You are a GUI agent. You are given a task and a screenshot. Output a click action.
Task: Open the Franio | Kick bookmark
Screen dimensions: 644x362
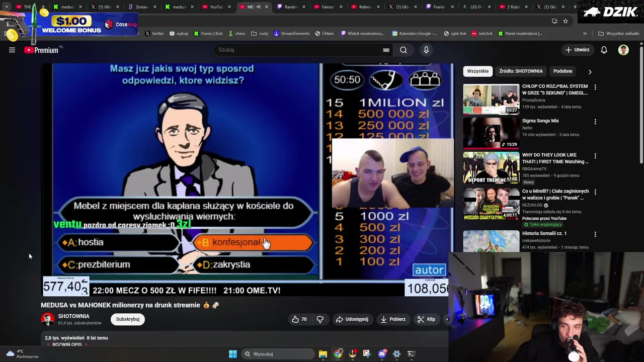tap(208, 34)
